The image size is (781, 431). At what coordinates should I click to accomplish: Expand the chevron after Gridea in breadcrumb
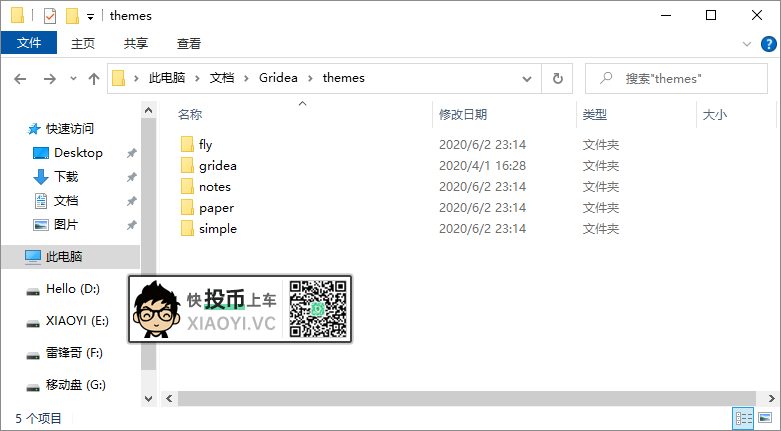(x=310, y=78)
